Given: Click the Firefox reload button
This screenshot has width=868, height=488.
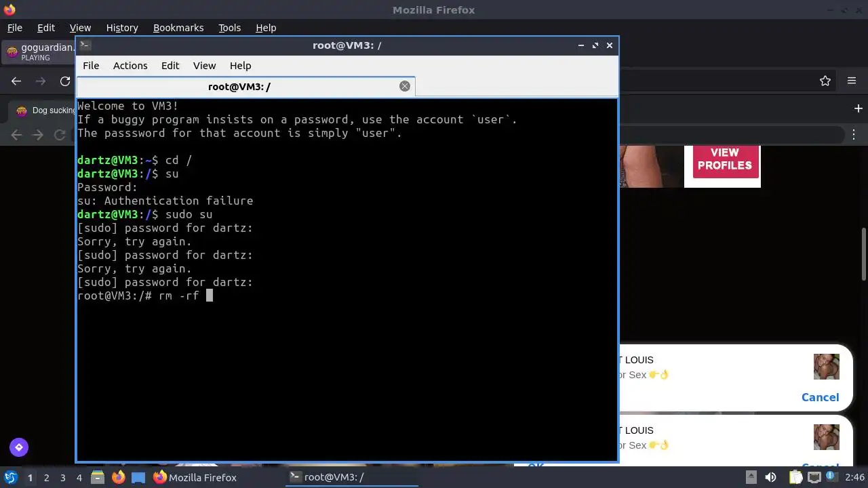Looking at the screenshot, I should pyautogui.click(x=65, y=81).
